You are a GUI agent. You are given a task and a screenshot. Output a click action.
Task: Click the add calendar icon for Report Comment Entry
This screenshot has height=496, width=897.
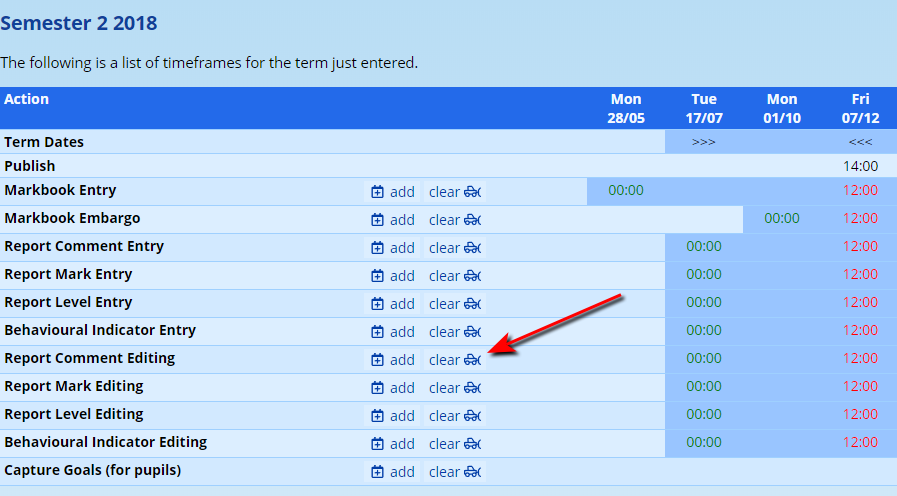[378, 248]
